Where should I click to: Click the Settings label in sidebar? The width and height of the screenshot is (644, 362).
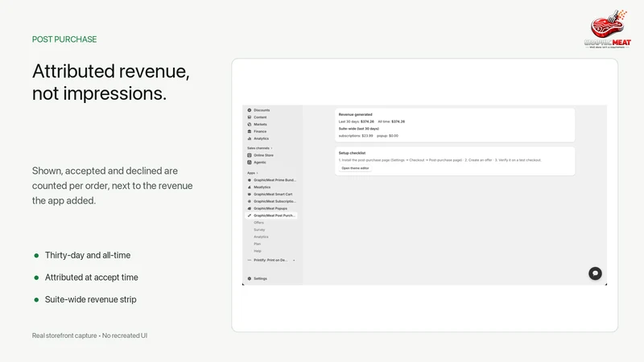click(260, 278)
